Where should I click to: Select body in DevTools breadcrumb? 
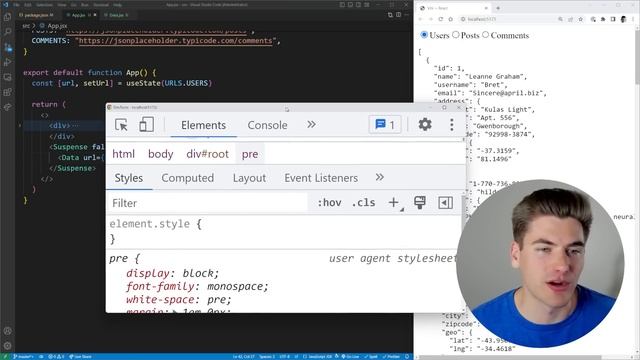tap(160, 154)
